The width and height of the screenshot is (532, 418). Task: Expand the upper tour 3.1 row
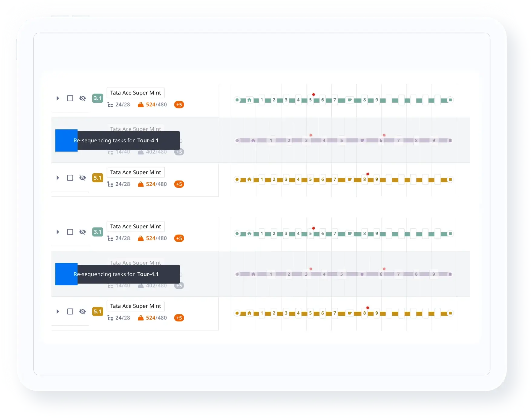click(x=57, y=98)
